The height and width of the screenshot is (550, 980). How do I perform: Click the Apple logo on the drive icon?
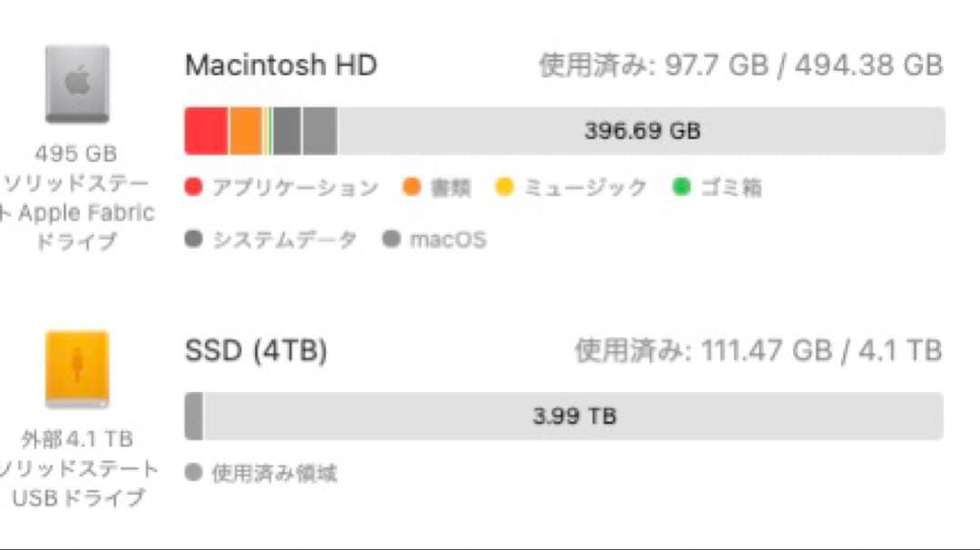[77, 80]
